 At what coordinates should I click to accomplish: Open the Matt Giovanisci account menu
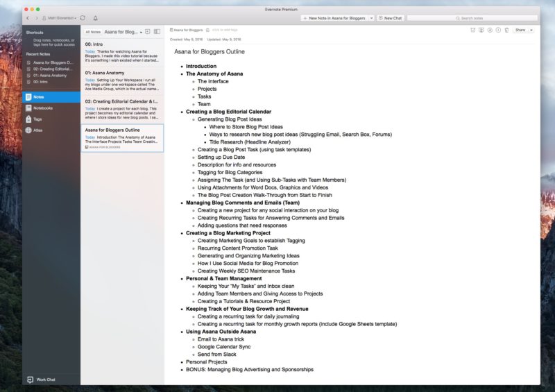click(59, 18)
